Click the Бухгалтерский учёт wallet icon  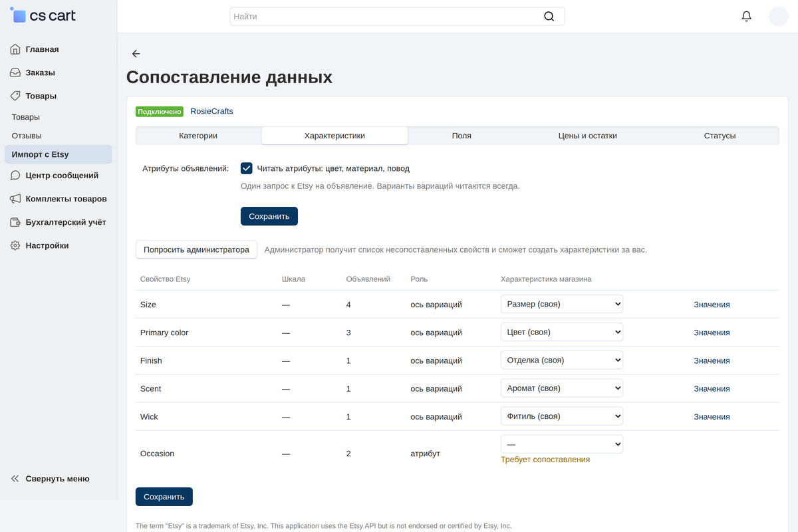pyautogui.click(x=15, y=222)
